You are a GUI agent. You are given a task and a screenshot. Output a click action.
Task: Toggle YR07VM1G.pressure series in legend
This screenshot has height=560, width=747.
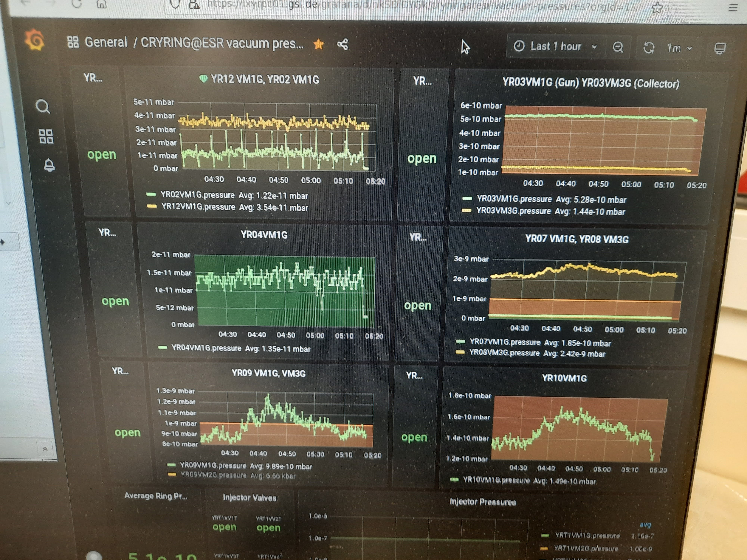pyautogui.click(x=505, y=342)
